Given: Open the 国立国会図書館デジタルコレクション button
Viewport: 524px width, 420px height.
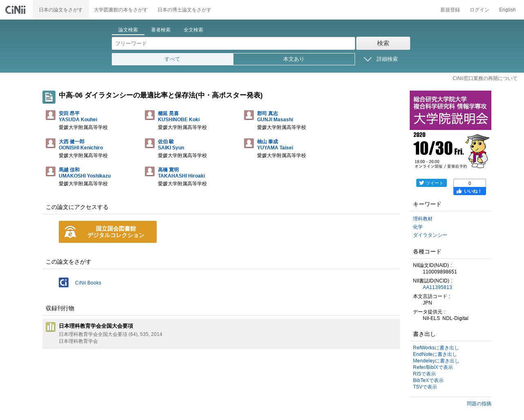Looking at the screenshot, I should [x=108, y=232].
